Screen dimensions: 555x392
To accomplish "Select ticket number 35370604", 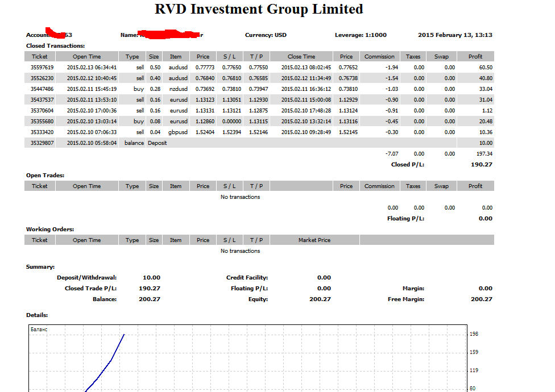I will tap(42, 110).
